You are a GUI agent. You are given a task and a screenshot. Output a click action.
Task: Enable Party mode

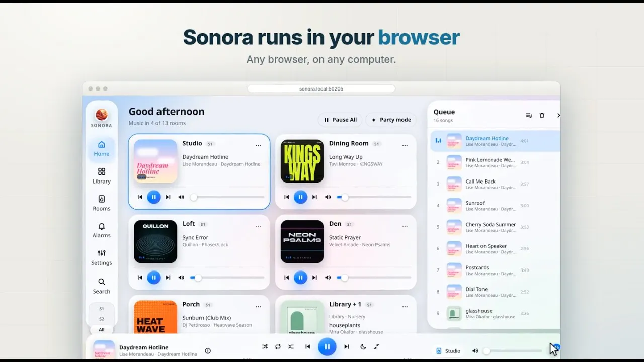391,120
